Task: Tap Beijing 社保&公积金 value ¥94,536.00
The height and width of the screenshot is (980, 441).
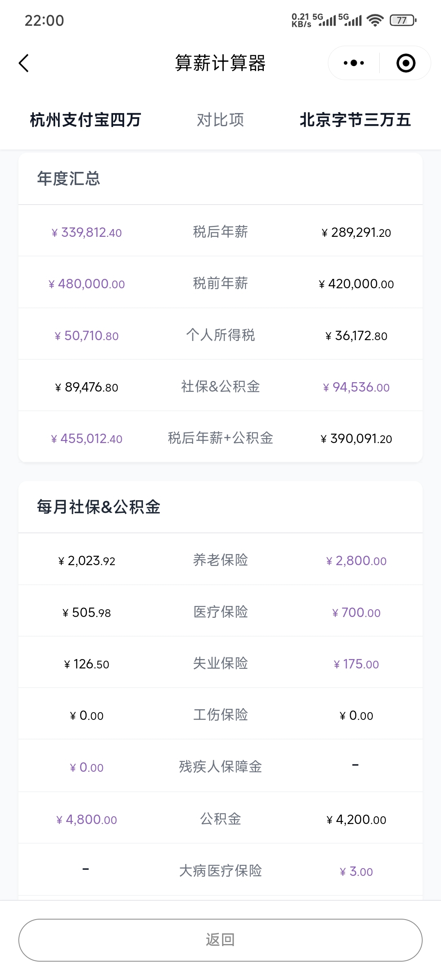Action: (x=356, y=387)
